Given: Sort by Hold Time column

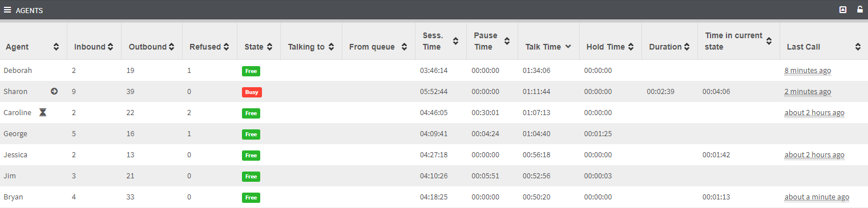Looking at the screenshot, I should point(610,47).
